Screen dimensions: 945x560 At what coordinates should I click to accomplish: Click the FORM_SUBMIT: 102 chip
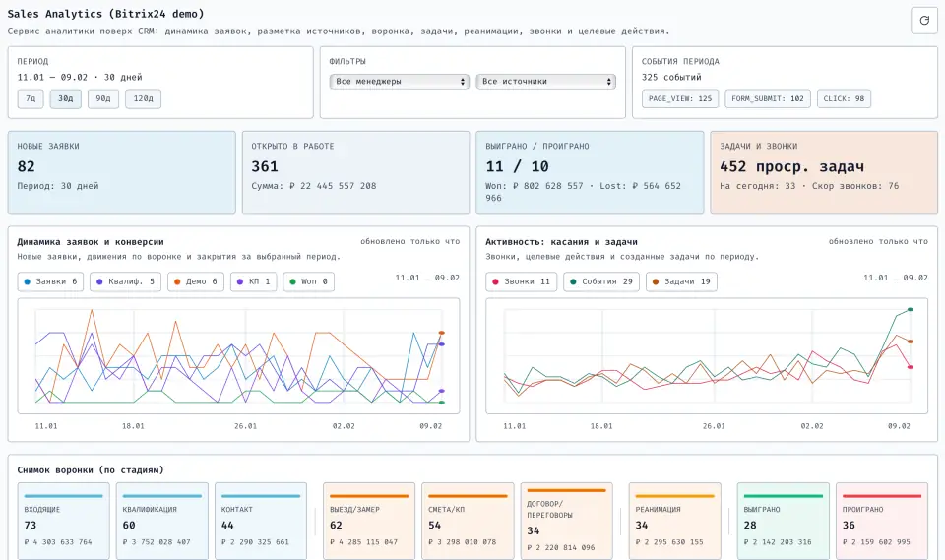click(768, 98)
